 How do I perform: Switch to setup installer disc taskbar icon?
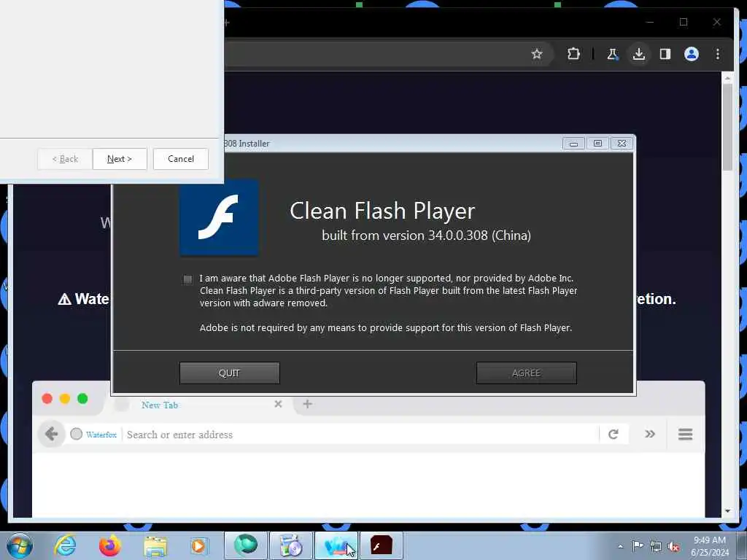(290, 545)
